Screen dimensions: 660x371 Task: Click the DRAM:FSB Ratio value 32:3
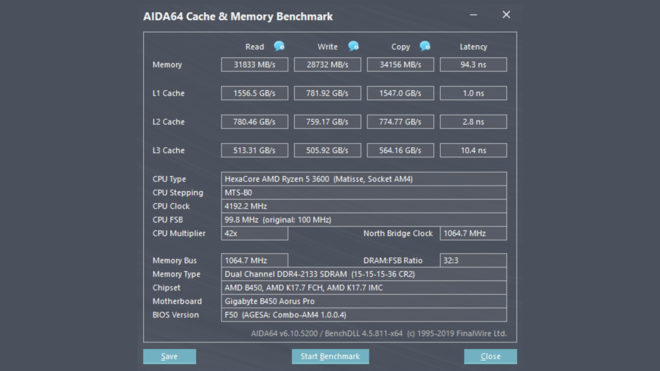(474, 260)
